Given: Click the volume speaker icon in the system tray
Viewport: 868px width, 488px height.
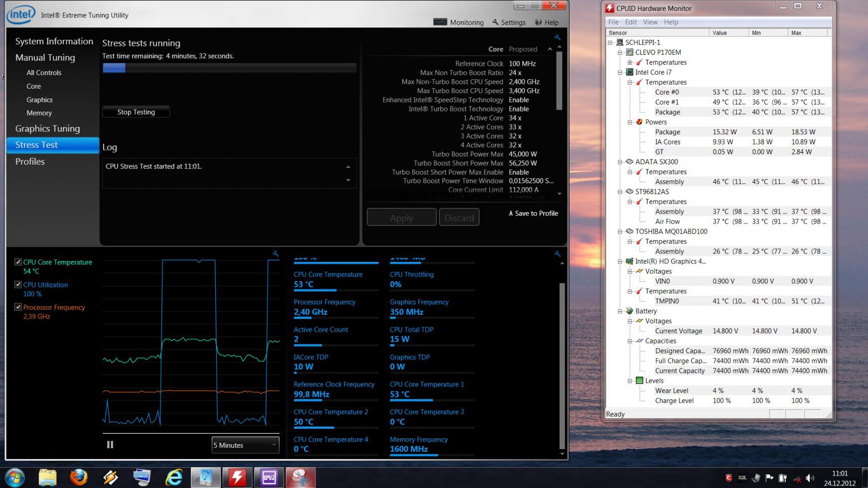Looking at the screenshot, I should point(810,478).
